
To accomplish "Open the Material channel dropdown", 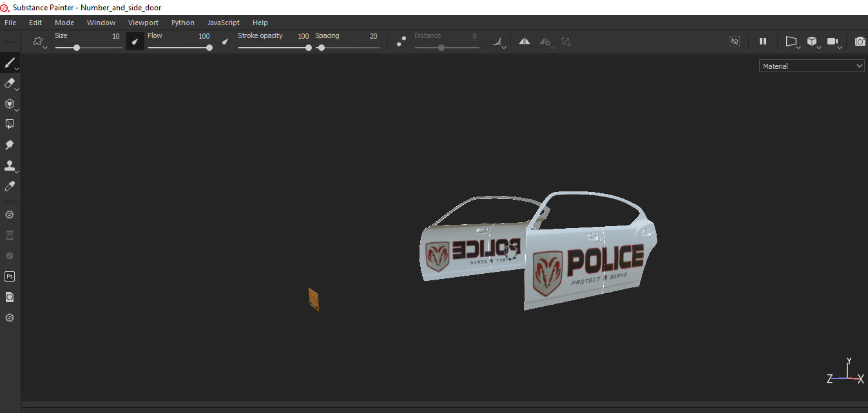I will coord(811,66).
